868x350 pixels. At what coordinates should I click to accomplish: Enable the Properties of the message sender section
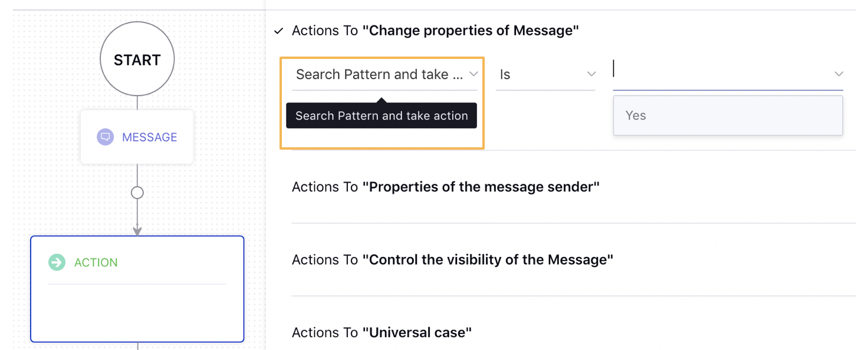tap(445, 186)
